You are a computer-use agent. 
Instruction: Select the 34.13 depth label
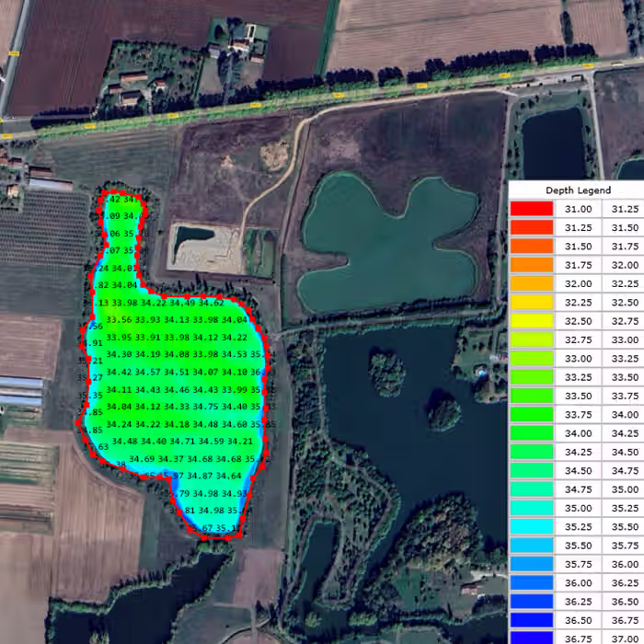pos(177,320)
